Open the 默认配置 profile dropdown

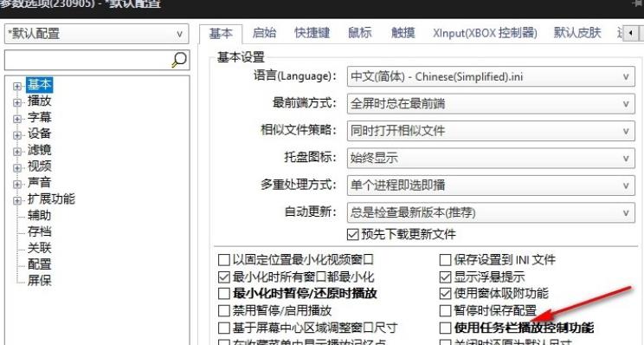(x=97, y=34)
